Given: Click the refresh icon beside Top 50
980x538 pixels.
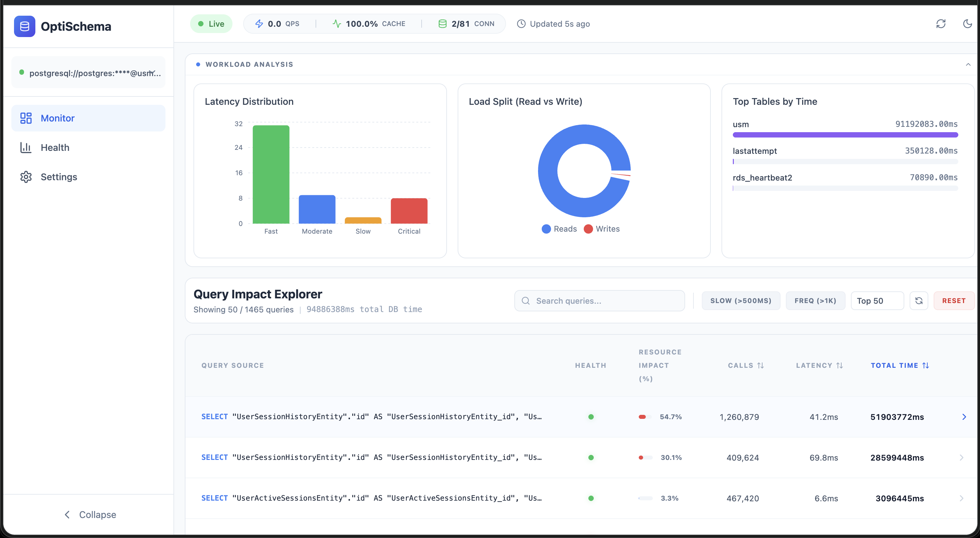Looking at the screenshot, I should tap(918, 301).
